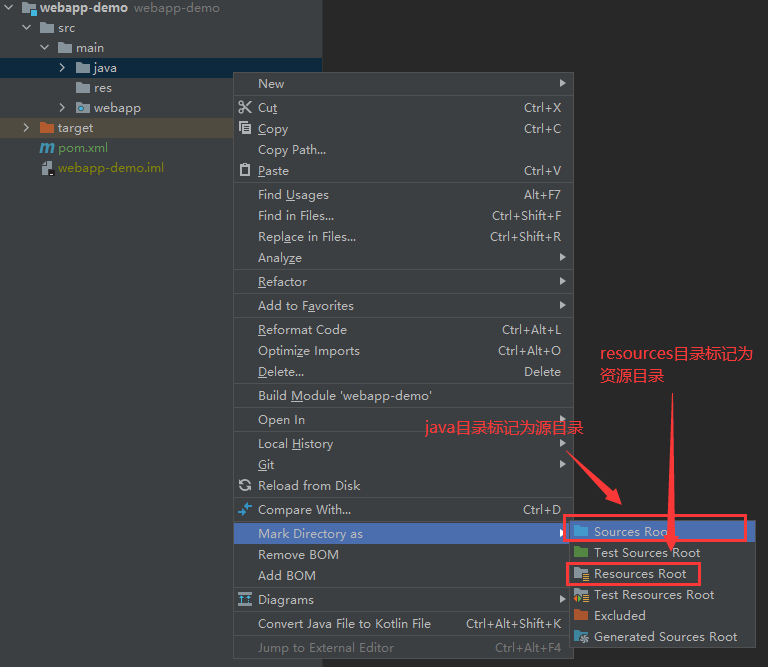Click the main folder icon
Viewport: 768px width, 667px height.
(x=65, y=48)
